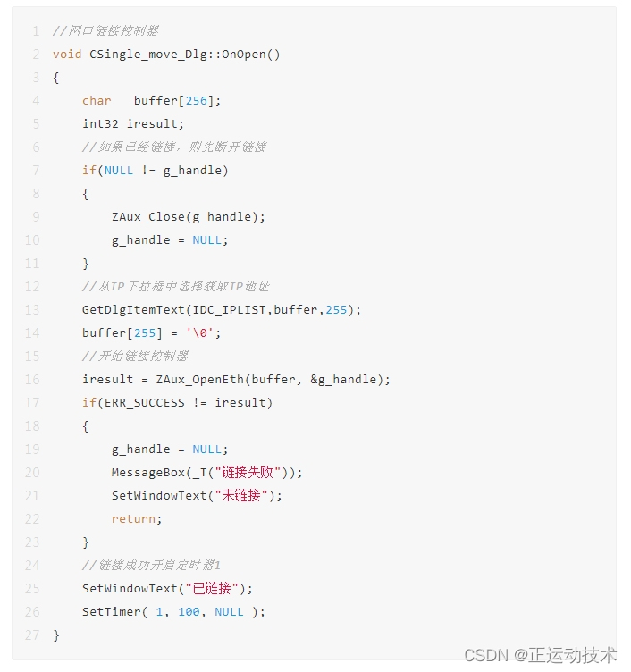Screen dimensions: 631x672
Task: Click the int32 iresult declaration line
Action: [x=133, y=124]
